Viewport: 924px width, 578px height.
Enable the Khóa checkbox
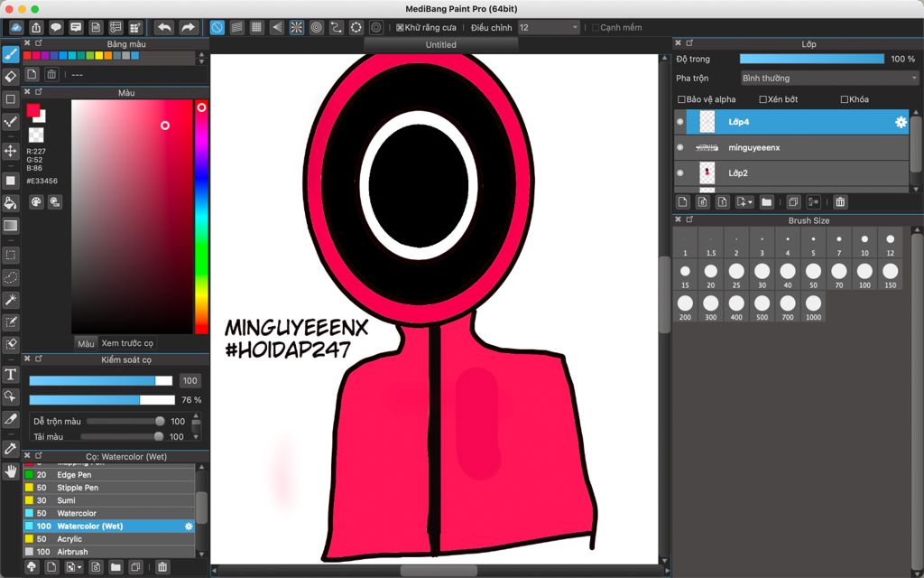844,99
